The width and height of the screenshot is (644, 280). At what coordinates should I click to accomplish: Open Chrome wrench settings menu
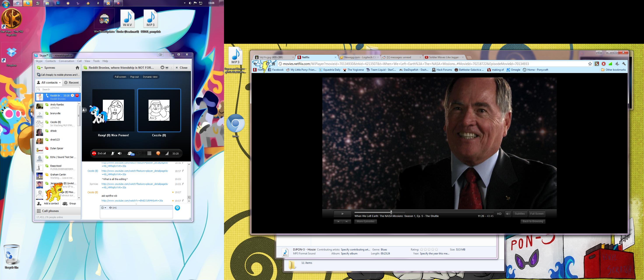point(624,64)
